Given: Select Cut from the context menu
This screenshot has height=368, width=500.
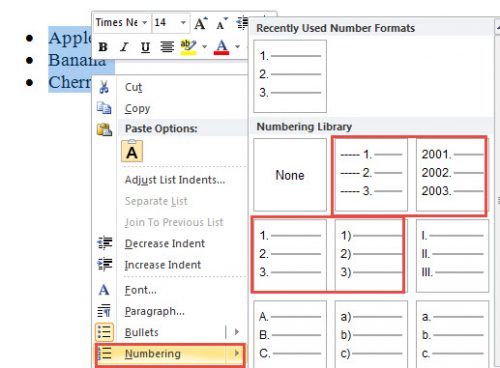Looking at the screenshot, I should pyautogui.click(x=133, y=87).
